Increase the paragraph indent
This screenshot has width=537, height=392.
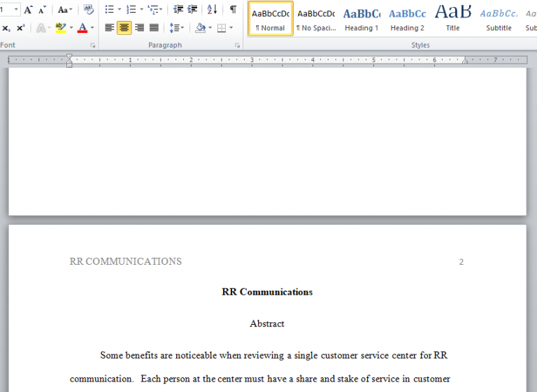click(192, 10)
